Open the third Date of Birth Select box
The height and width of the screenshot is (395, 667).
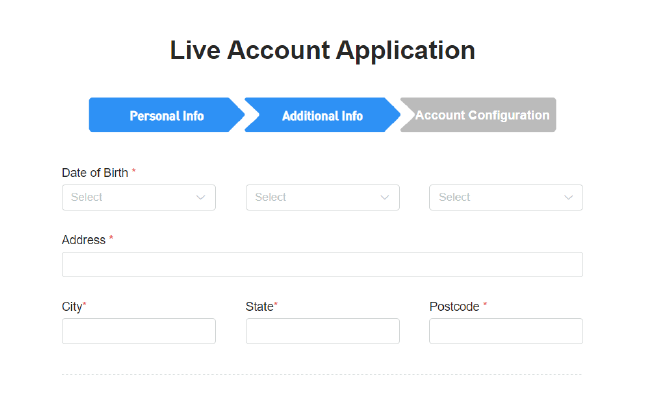coord(506,197)
